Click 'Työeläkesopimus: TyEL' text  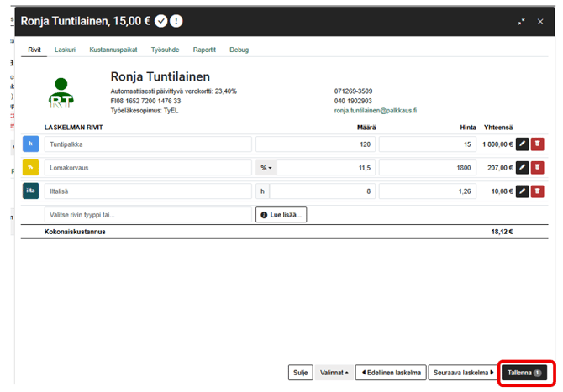point(145,111)
